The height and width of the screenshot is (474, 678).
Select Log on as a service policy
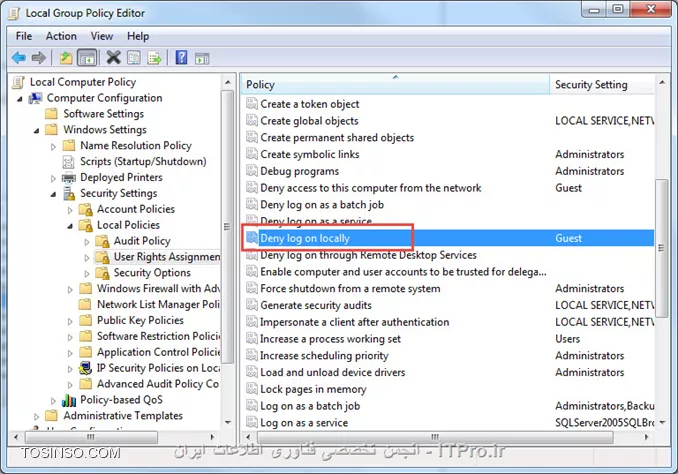coord(304,423)
